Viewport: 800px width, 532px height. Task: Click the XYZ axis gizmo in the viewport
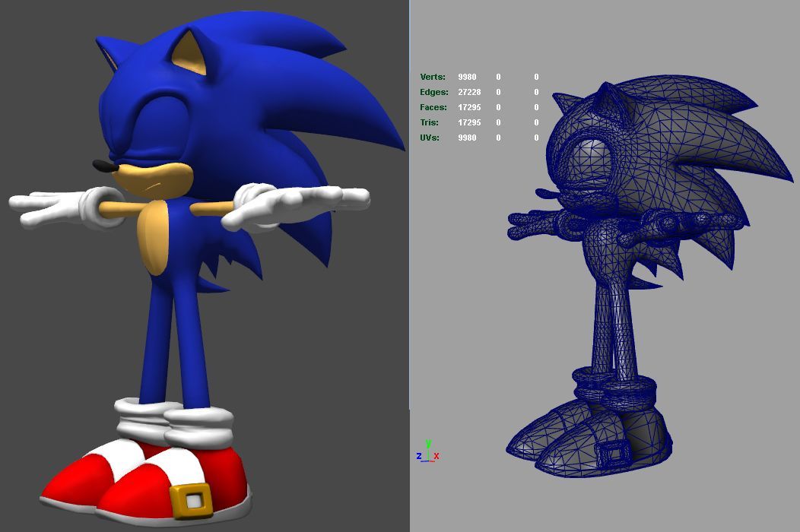(427, 451)
